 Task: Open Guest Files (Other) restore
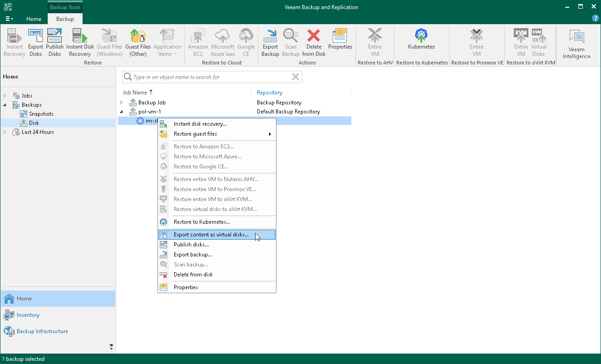click(x=138, y=43)
